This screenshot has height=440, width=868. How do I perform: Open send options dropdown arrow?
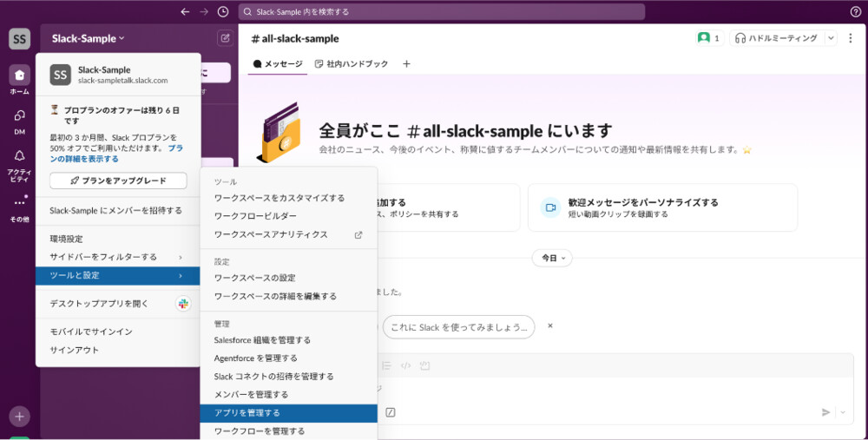(843, 412)
